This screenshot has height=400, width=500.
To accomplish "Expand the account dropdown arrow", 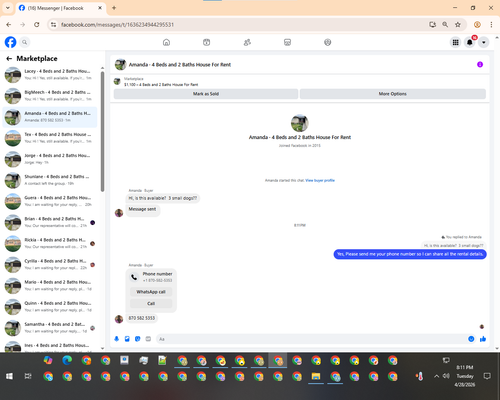I will [484, 42].
